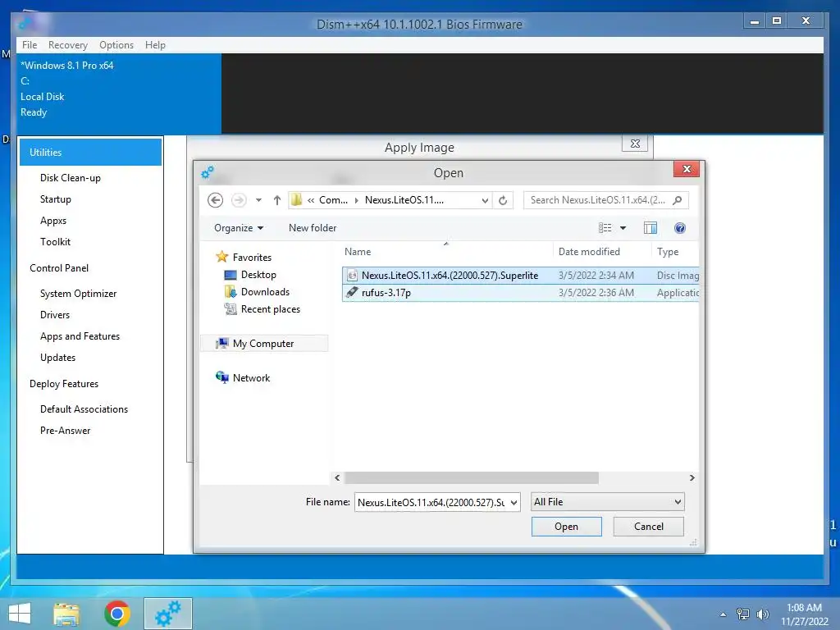Click Deploy Features section header
This screenshot has width=840, height=630.
coord(64,384)
